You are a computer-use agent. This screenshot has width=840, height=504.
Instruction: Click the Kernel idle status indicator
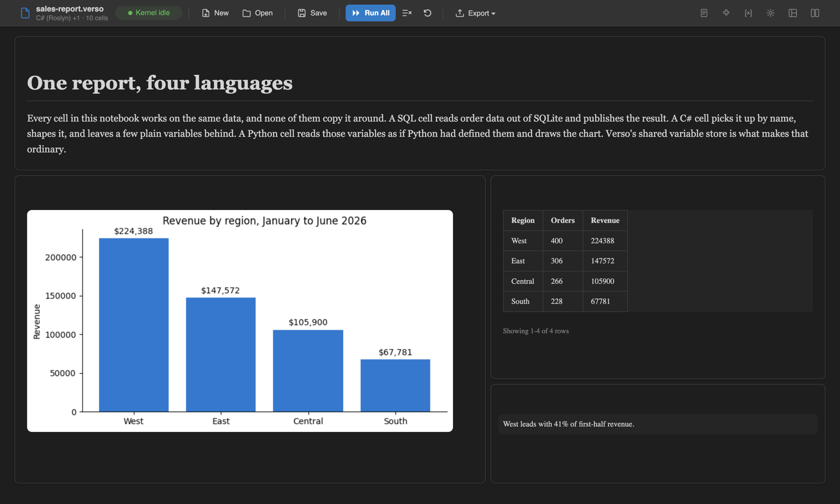149,13
